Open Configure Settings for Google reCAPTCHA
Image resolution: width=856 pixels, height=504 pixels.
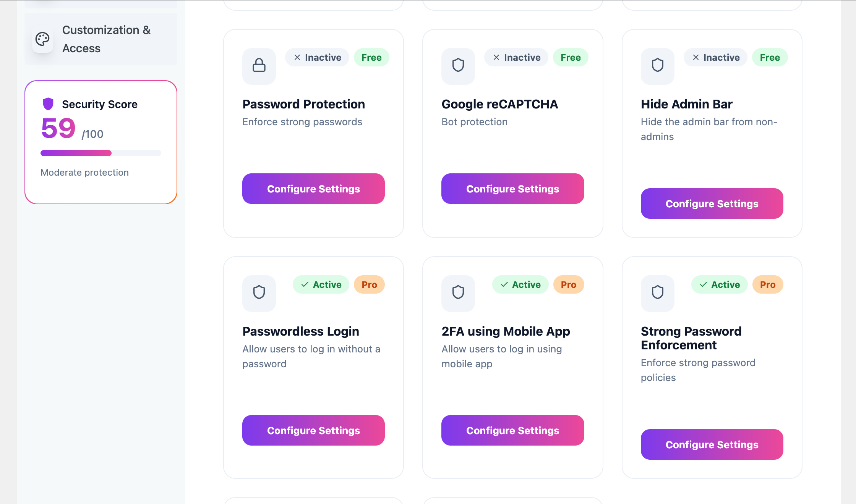click(x=512, y=189)
